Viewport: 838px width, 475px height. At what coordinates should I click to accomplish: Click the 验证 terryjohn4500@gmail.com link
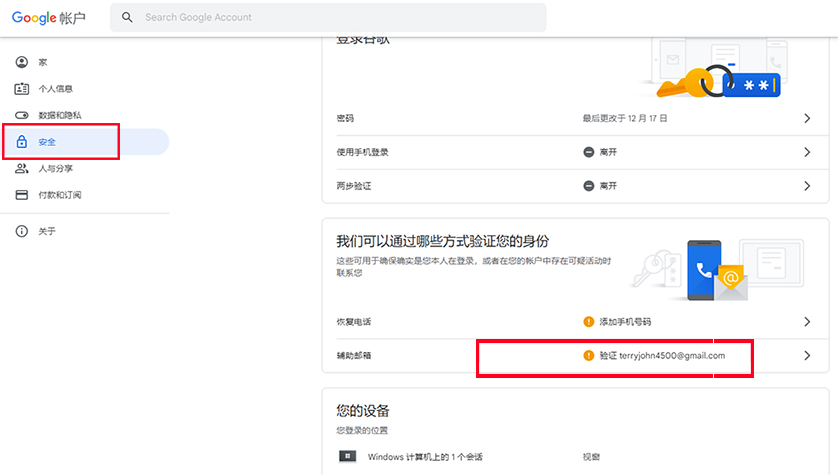661,355
